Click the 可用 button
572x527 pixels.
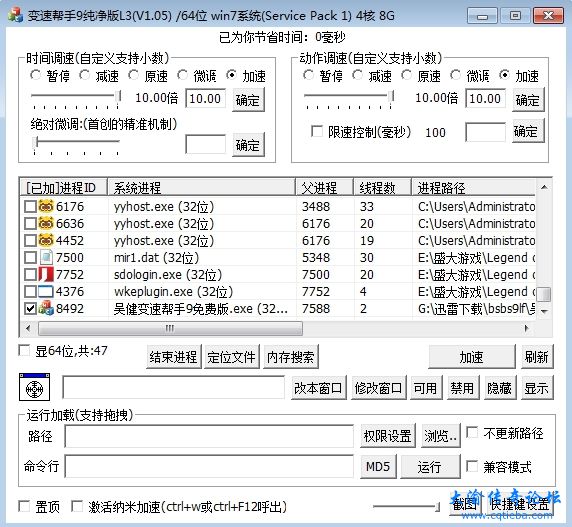tap(426, 388)
